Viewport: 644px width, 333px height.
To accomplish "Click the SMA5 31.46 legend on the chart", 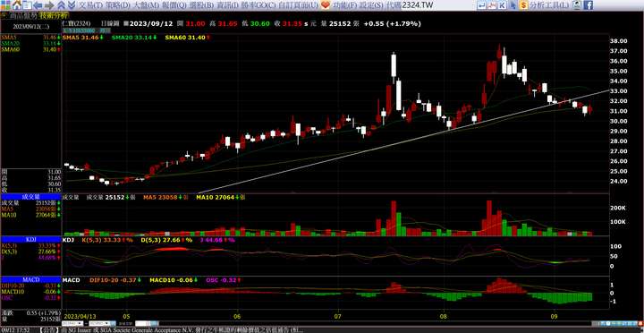I will point(84,38).
